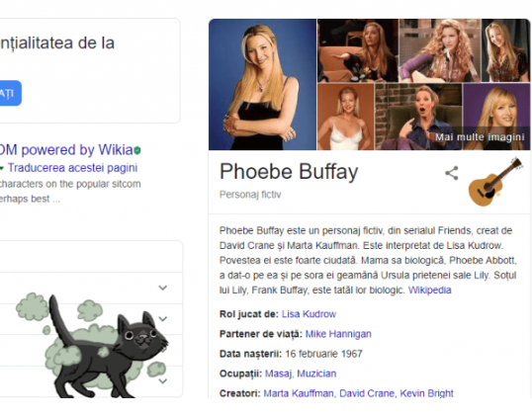532x416 pixels.
Task: Expand the first accordion chevron
Action: (163, 288)
